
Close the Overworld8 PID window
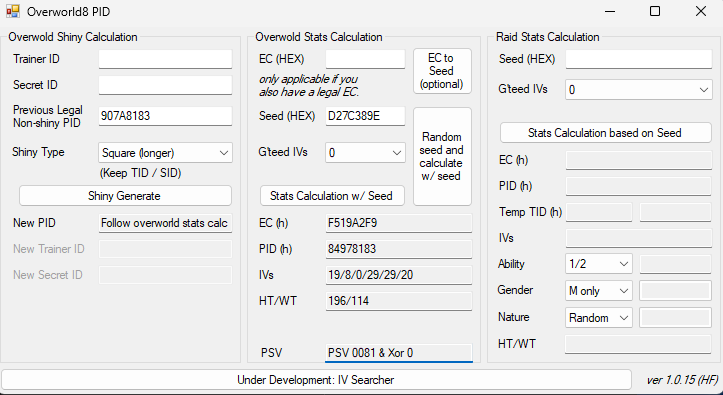click(700, 12)
